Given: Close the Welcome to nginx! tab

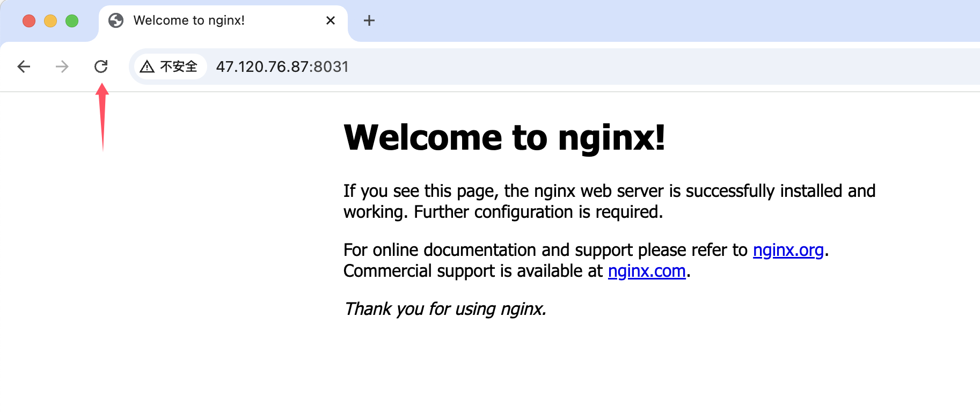Looking at the screenshot, I should tap(331, 20).
